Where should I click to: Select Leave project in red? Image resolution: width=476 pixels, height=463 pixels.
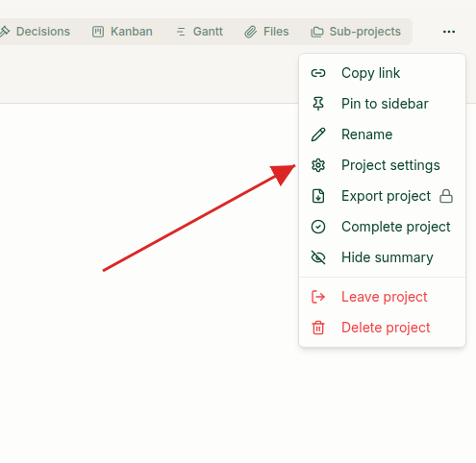(x=382, y=297)
